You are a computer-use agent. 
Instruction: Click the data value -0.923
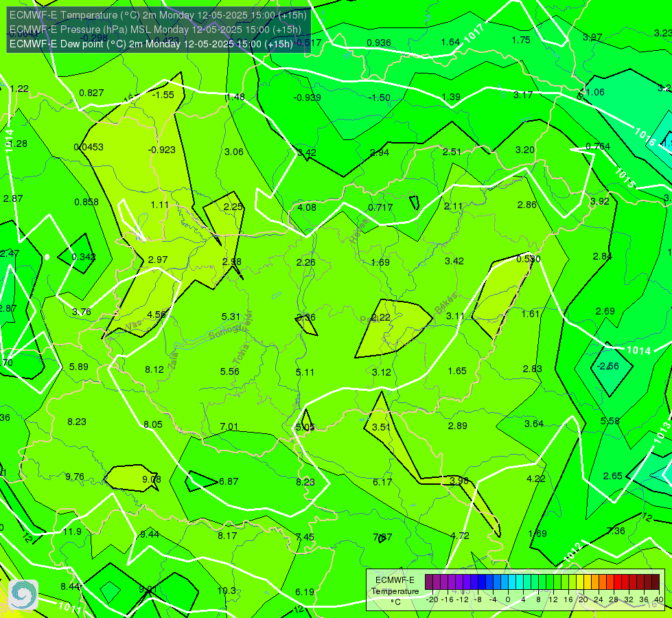(161, 150)
